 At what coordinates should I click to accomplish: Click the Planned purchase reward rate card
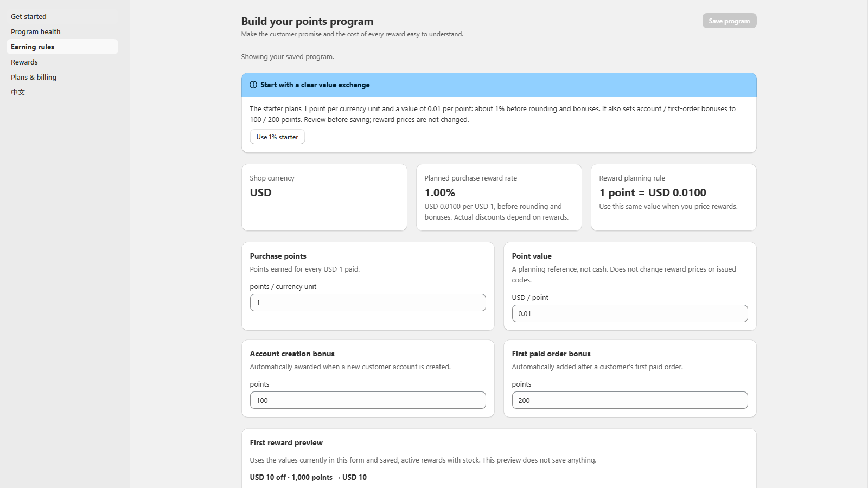tap(499, 197)
